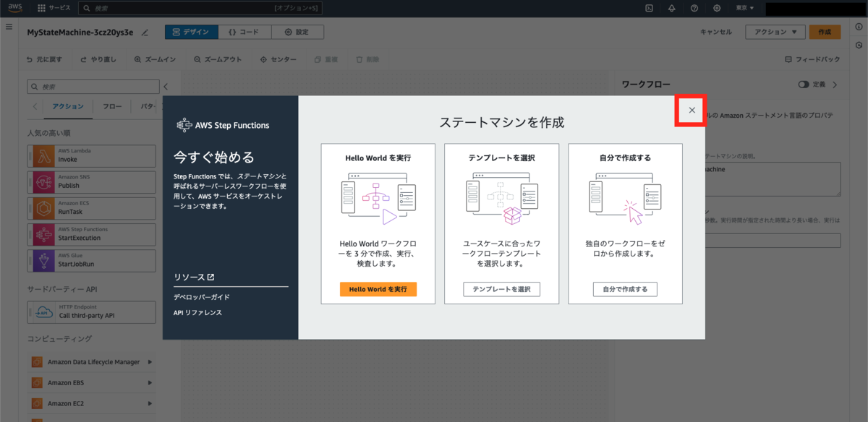This screenshot has height=422, width=868.
Task: Click the AWS logo in top navigation
Action: (15, 8)
